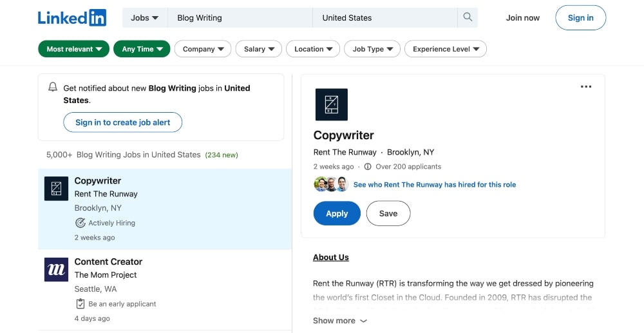Open the Any Time filter dropdown

pyautogui.click(x=142, y=49)
